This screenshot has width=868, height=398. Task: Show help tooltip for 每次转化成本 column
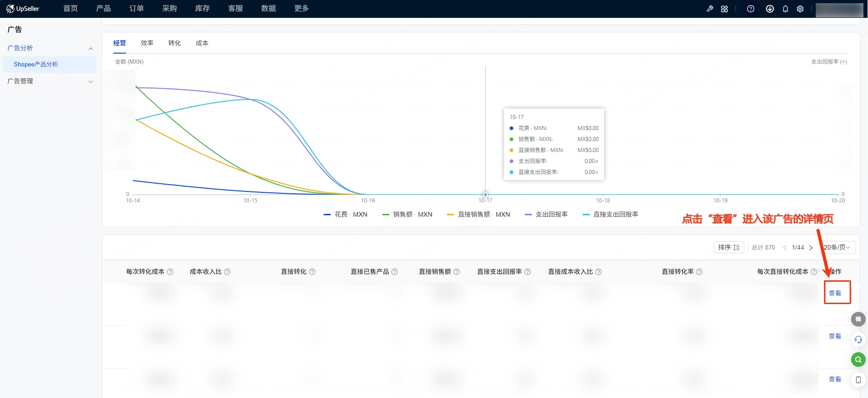point(170,272)
